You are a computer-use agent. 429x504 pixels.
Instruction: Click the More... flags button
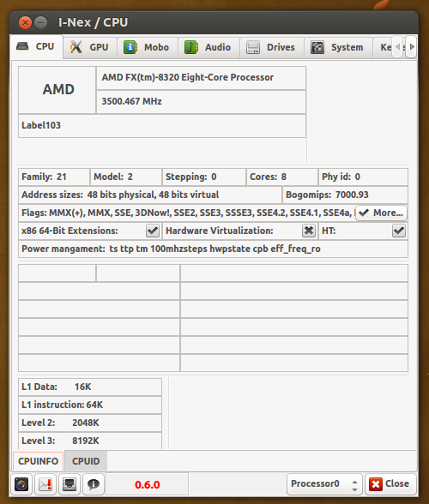point(381,213)
